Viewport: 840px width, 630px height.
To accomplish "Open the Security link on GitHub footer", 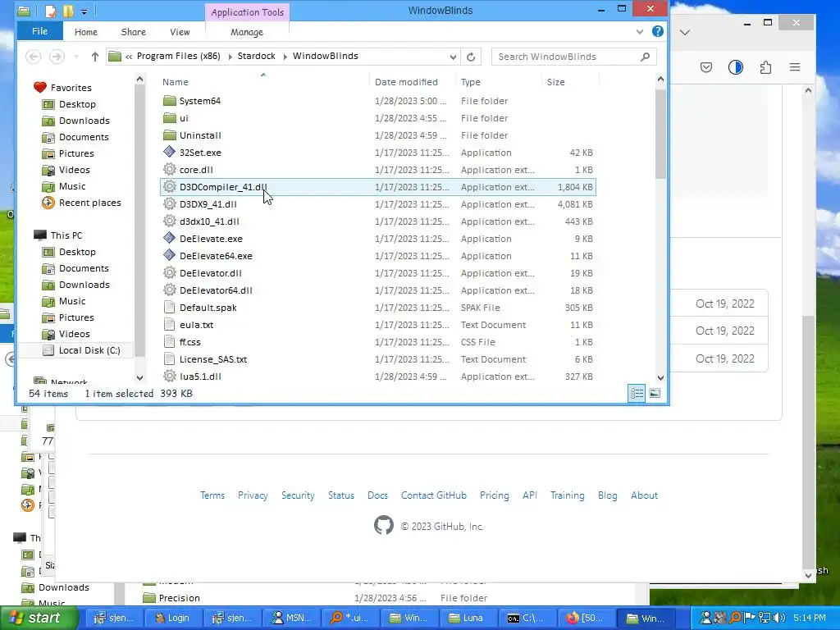I will coord(298,495).
